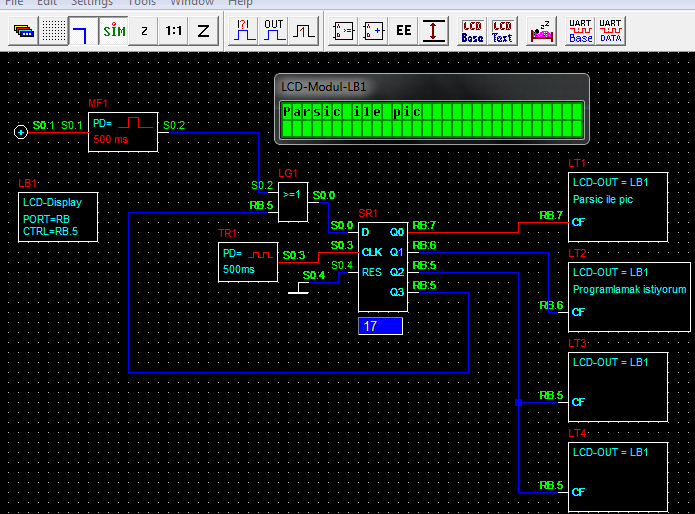Click the blue counter value field 17
Image resolution: width=695 pixels, height=514 pixels.
point(380,326)
